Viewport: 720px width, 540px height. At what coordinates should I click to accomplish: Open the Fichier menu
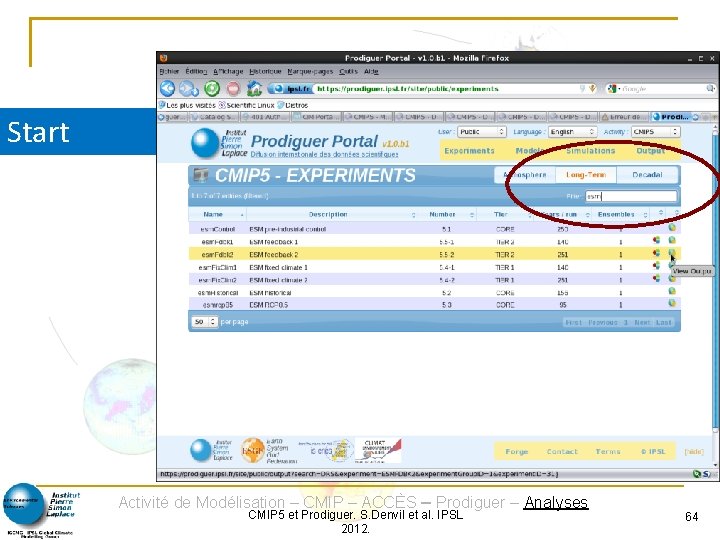coord(169,71)
